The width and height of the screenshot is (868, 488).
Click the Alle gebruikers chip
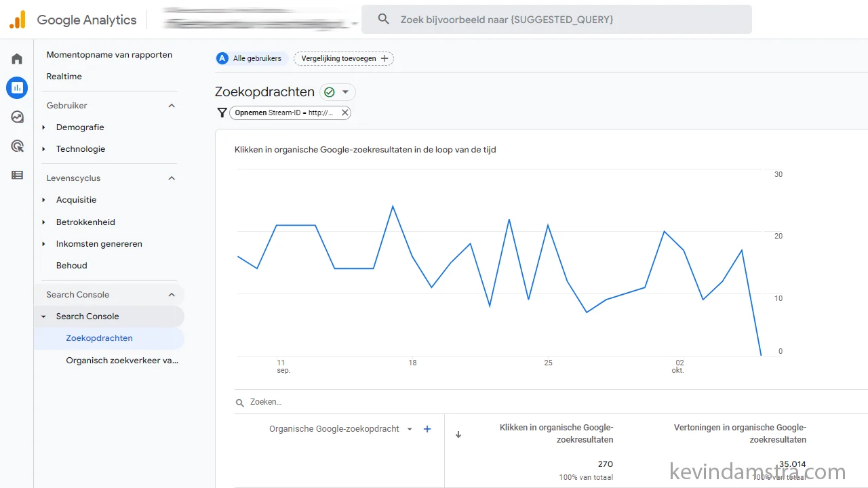pos(252,58)
